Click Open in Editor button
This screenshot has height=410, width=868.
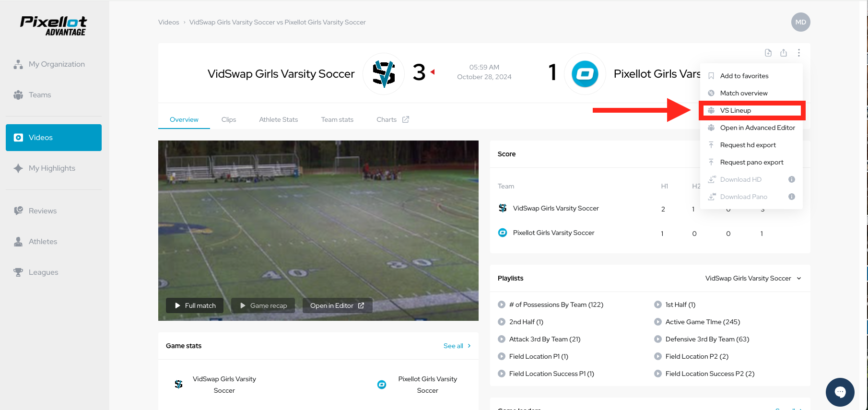pyautogui.click(x=338, y=305)
